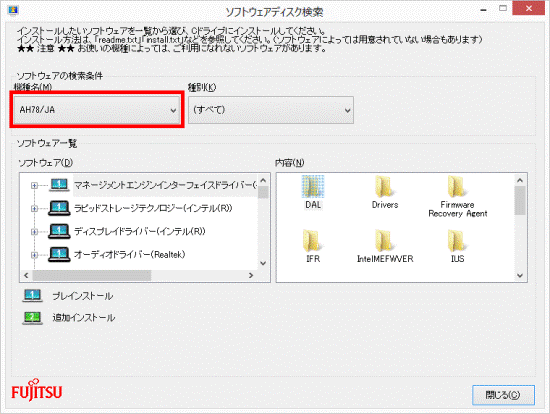Select the オーディオドライバー laptop icon
Screen dimensions: 550x414
point(59,254)
